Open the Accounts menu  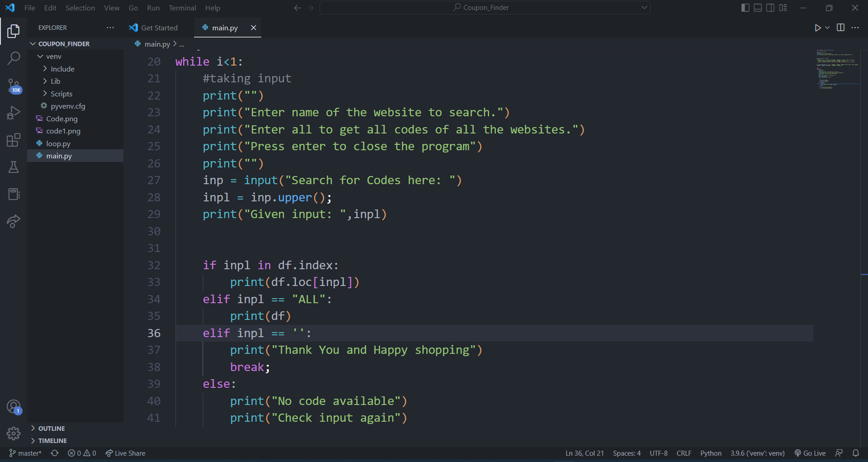tap(14, 407)
